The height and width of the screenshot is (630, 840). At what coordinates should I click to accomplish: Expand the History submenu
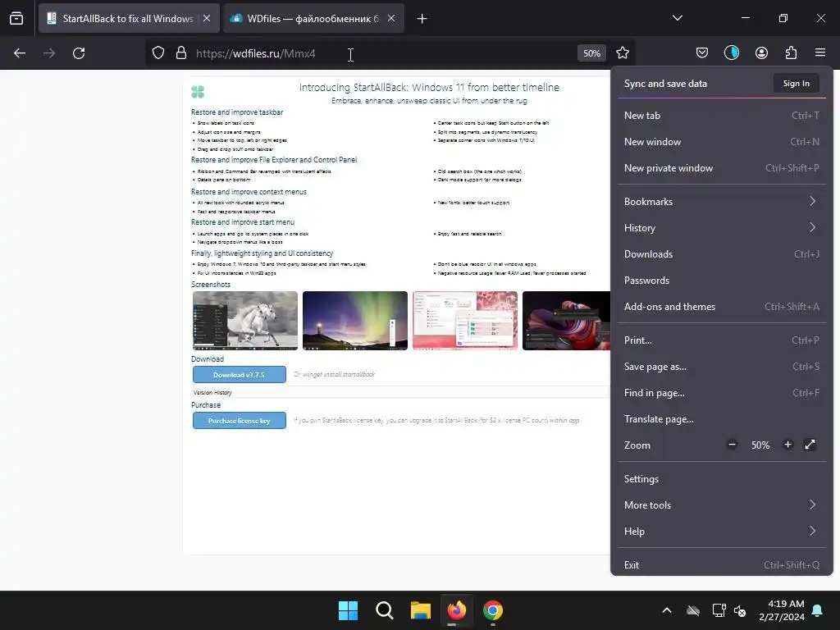[722, 228]
